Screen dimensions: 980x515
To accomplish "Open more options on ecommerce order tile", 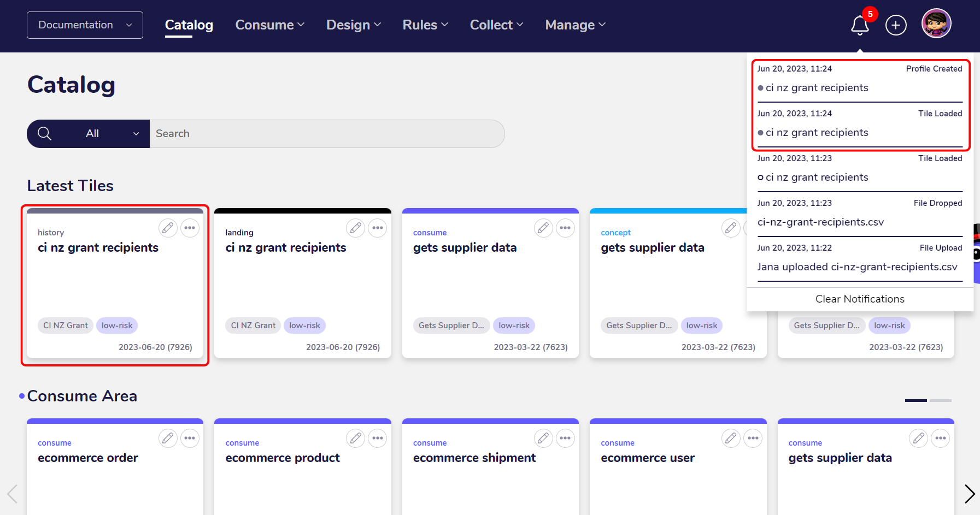I will click(190, 438).
